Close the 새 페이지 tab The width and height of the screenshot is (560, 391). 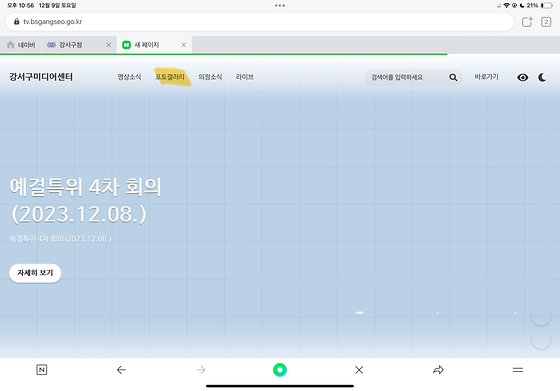(184, 45)
